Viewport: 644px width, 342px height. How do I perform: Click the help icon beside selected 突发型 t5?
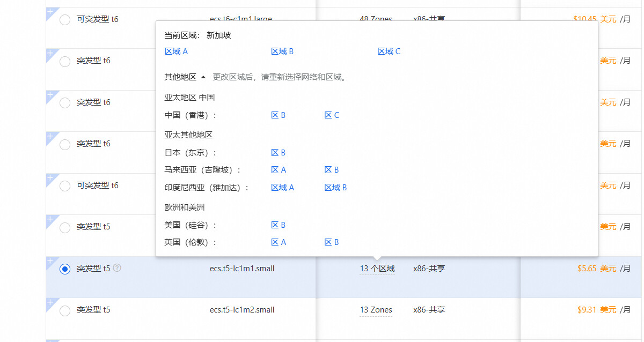pyautogui.click(x=117, y=268)
